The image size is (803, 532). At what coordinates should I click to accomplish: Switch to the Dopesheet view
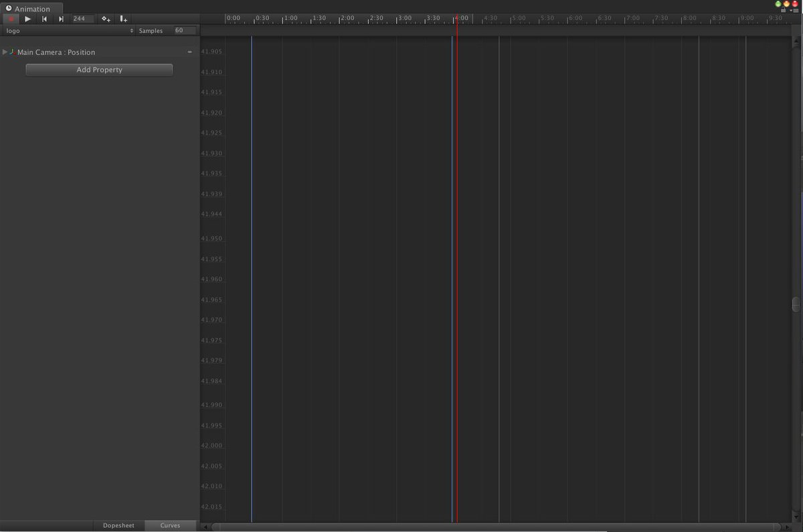coord(118,526)
